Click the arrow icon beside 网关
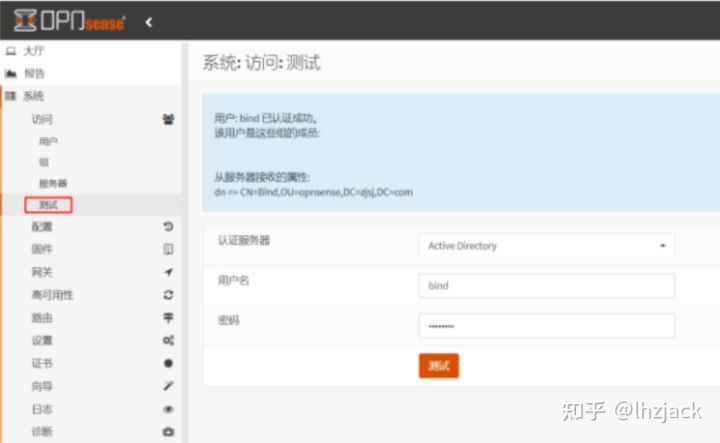The image size is (720, 443). click(167, 272)
